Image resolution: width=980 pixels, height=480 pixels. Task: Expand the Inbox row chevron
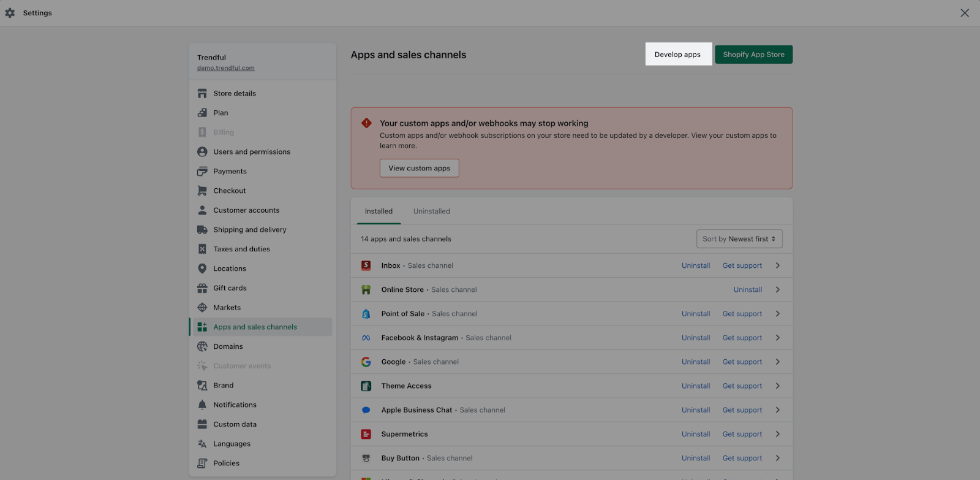tap(778, 265)
